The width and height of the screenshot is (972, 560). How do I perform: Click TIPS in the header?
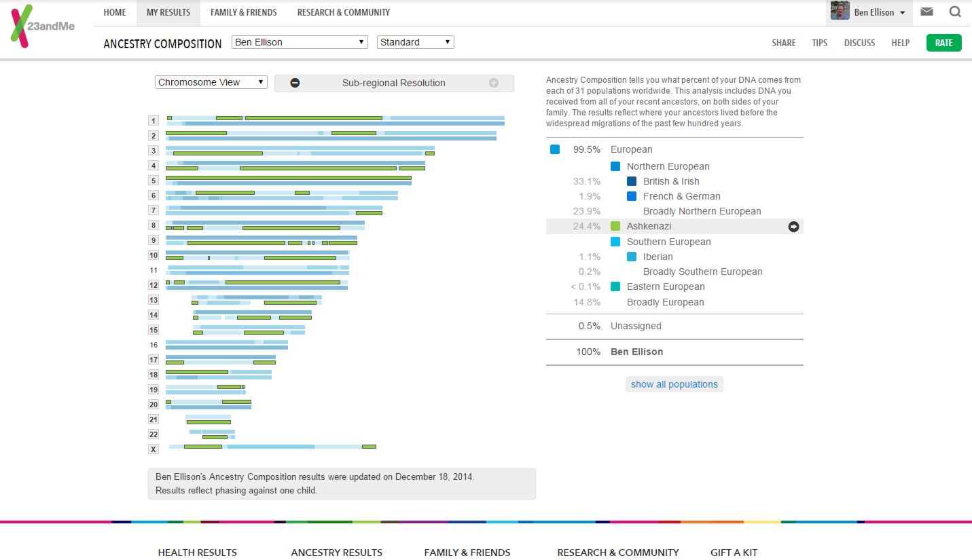click(x=820, y=43)
